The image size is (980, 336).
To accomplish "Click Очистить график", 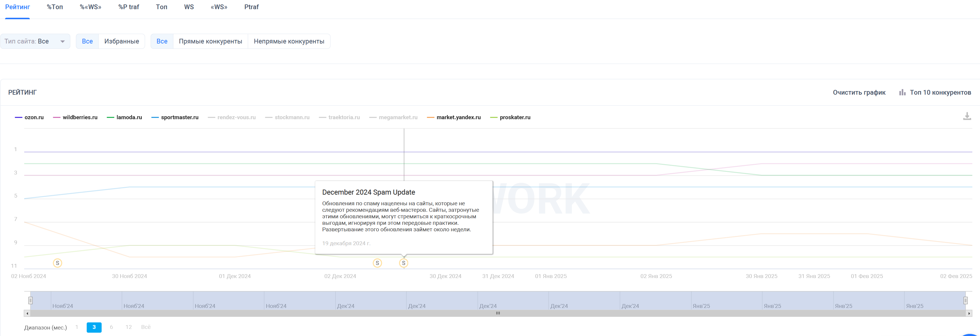I will pyautogui.click(x=859, y=93).
